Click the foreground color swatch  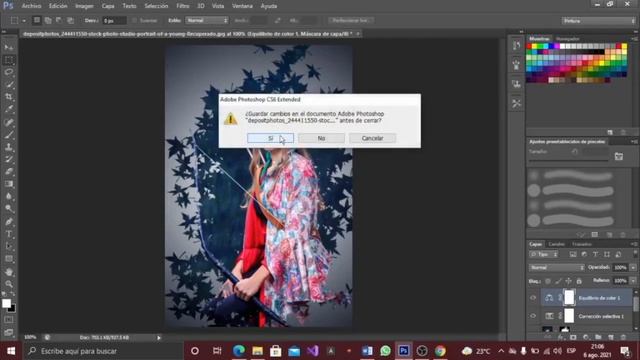[x=6, y=303]
